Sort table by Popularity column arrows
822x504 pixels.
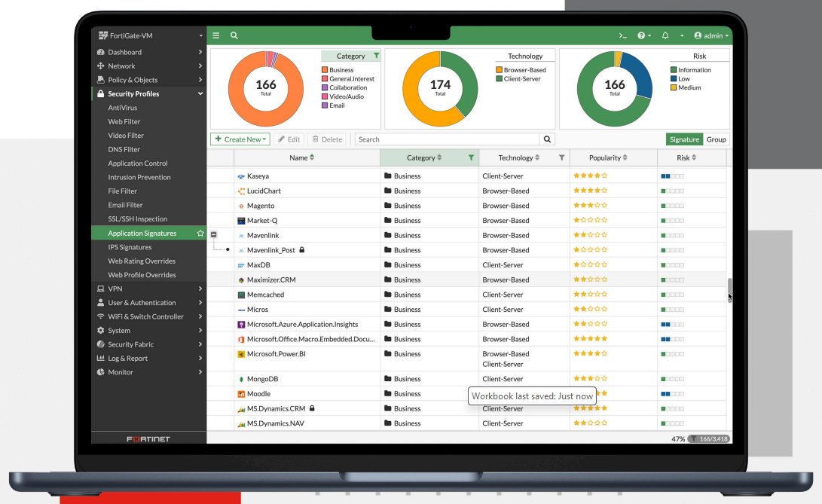coord(625,157)
